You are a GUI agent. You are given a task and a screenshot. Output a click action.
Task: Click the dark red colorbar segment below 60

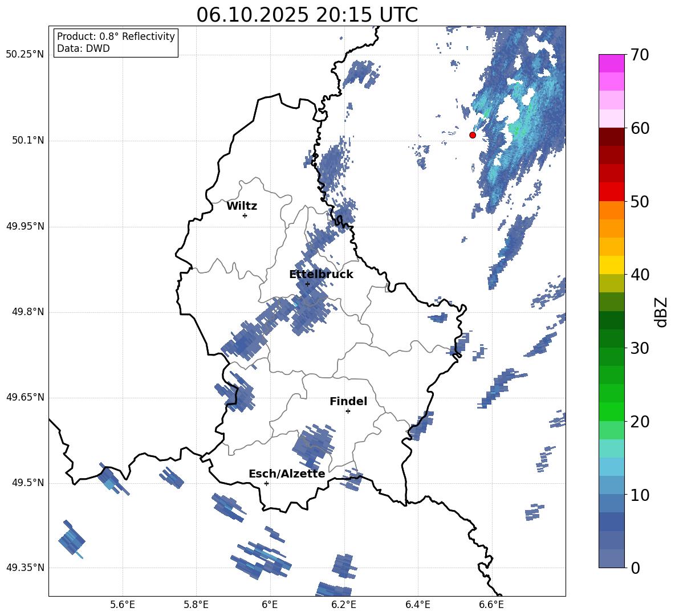(612, 136)
